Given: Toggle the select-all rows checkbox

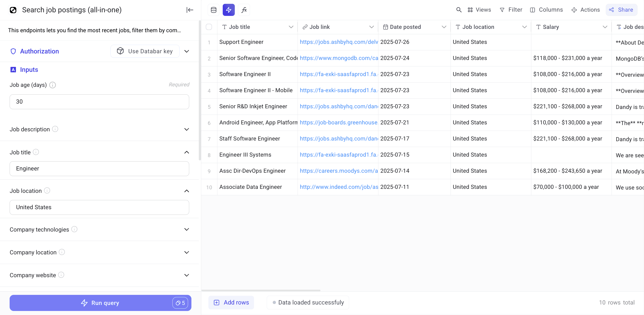Looking at the screenshot, I should (x=209, y=27).
